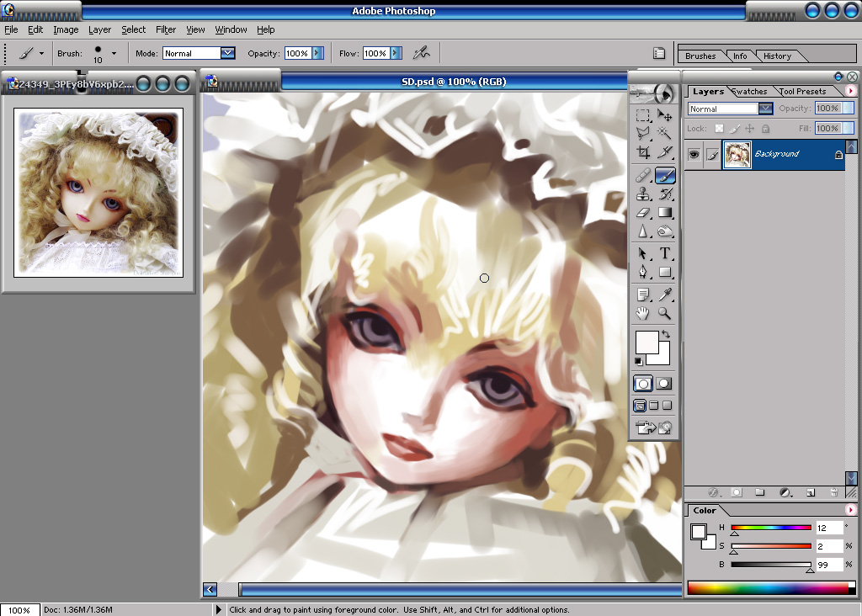This screenshot has width=862, height=616.
Task: Switch to Full Screen with menu bar
Action: 653,406
